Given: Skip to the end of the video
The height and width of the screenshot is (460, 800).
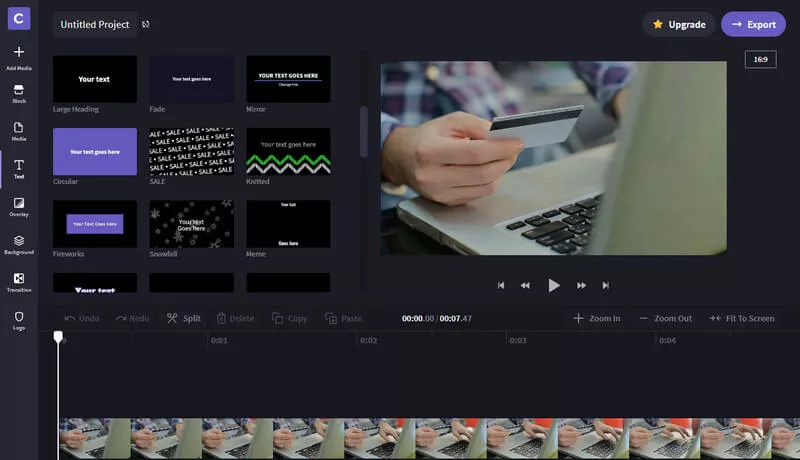Looking at the screenshot, I should coord(606,286).
